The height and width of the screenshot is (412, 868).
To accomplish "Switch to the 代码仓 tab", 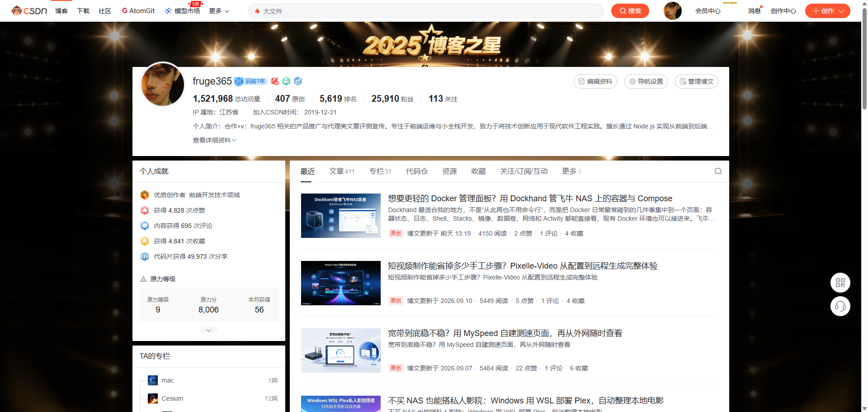I will pyautogui.click(x=417, y=171).
